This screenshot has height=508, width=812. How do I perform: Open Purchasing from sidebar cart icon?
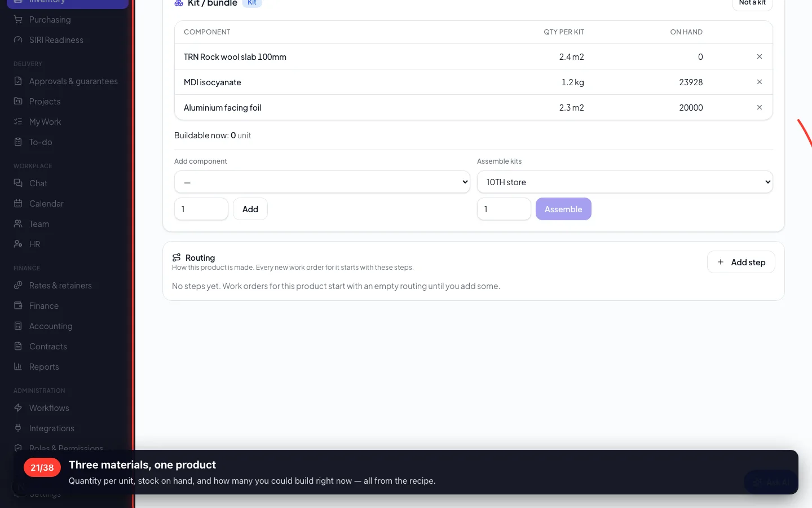[18, 20]
